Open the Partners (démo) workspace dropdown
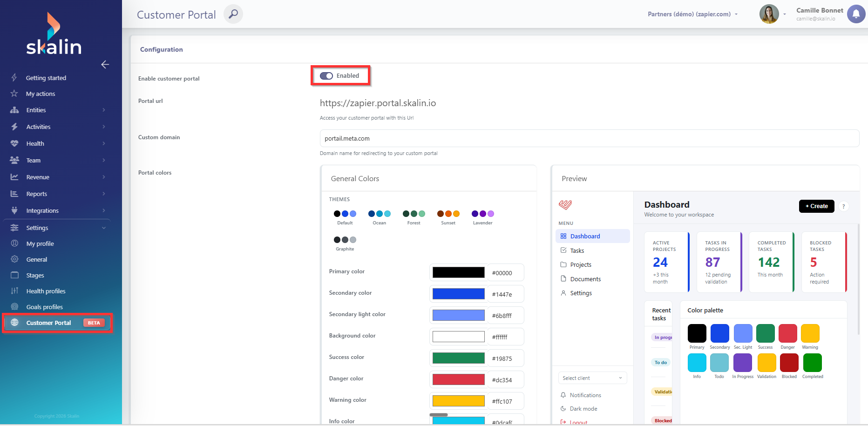The height and width of the screenshot is (426, 868). (x=693, y=14)
